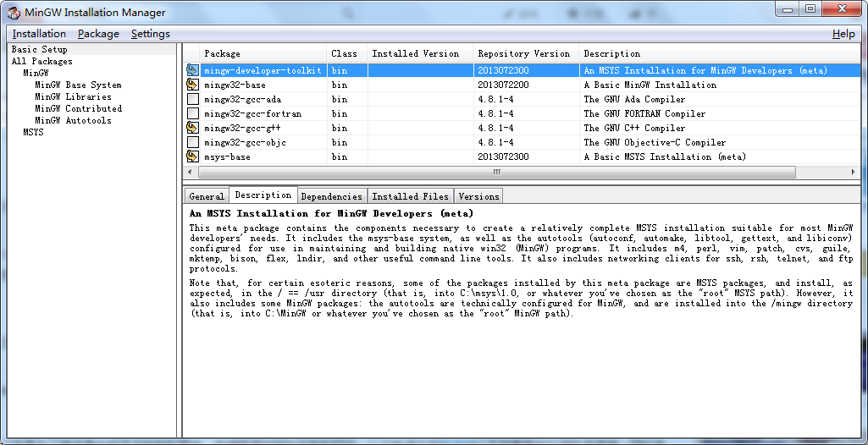Viewport: 868px width, 445px height.
Task: Click 'The GNU Ada Compiler' description
Action: pyautogui.click(x=634, y=100)
